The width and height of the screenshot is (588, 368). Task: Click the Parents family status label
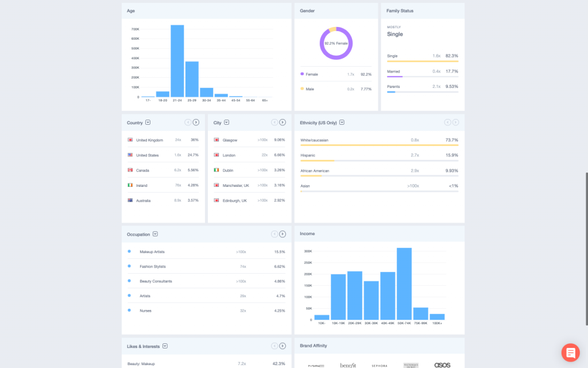(393, 86)
